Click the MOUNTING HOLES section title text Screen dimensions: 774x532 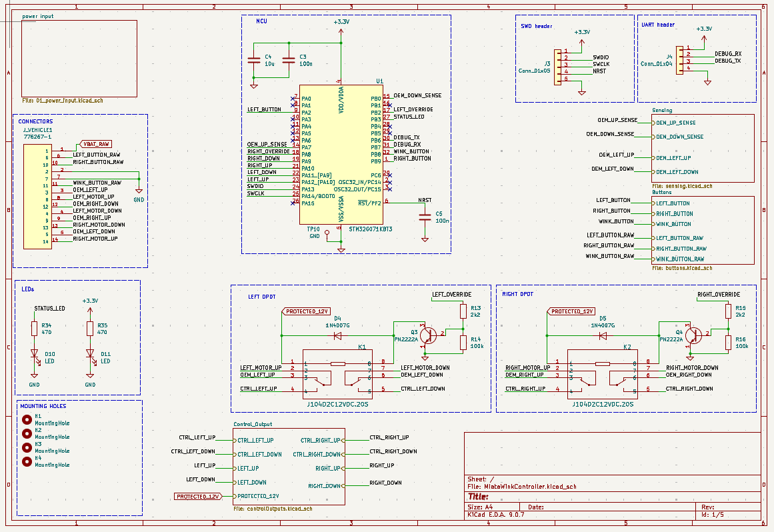click(43, 406)
